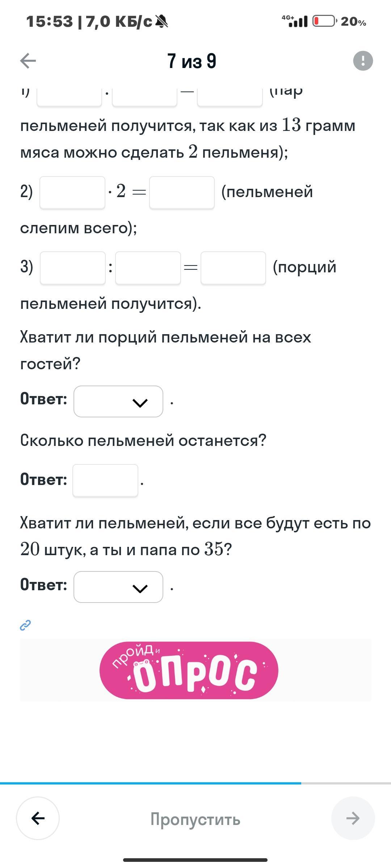
Task: Click the blue quiz progress bar
Action: click(150, 783)
